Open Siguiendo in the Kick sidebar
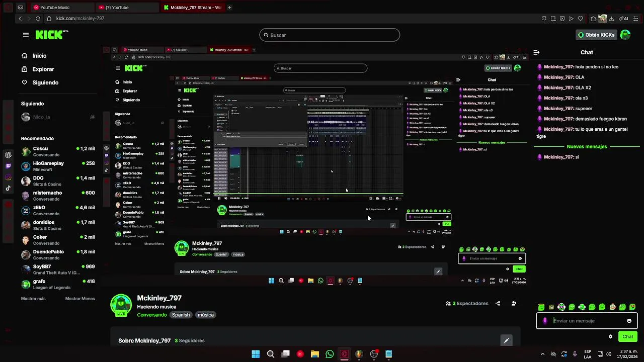Screen dimensions: 644x362 [40, 82]
